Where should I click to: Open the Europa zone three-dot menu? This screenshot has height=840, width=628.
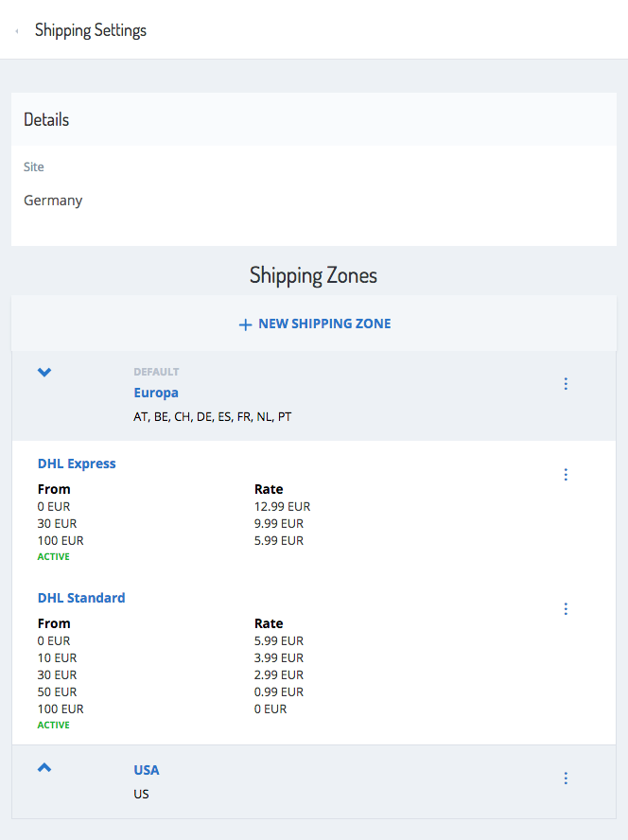point(566,383)
